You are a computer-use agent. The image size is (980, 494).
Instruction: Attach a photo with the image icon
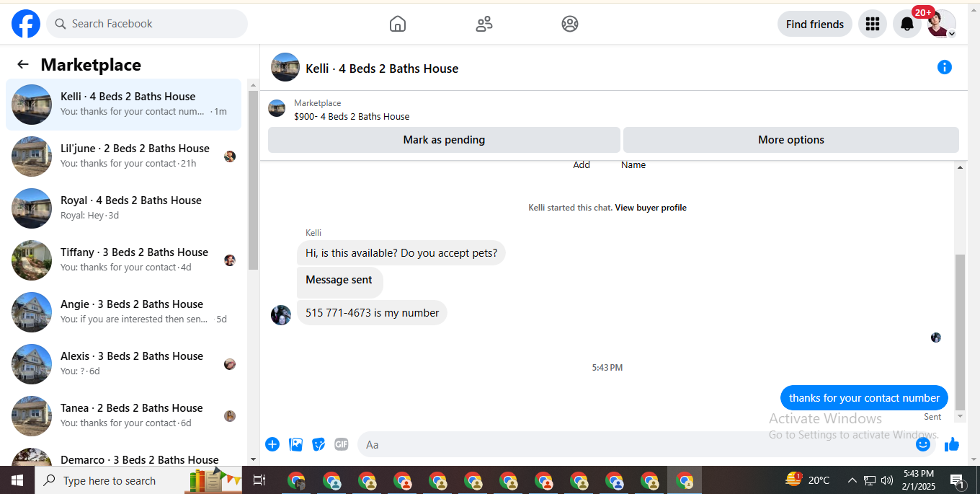pyautogui.click(x=295, y=444)
